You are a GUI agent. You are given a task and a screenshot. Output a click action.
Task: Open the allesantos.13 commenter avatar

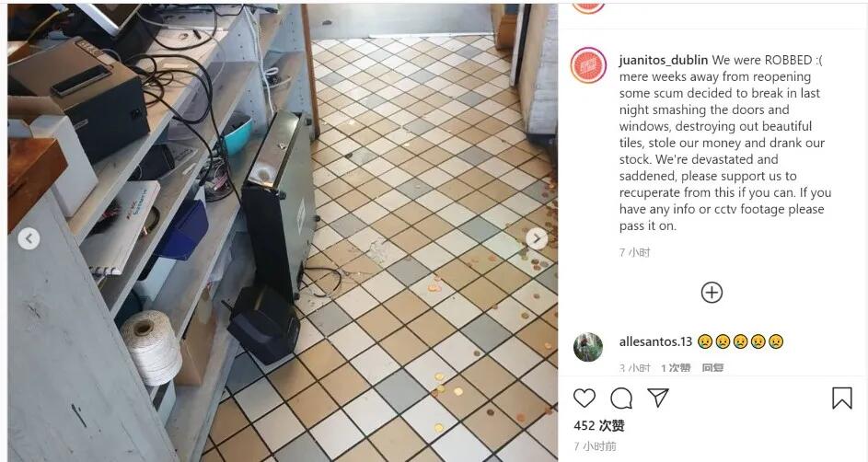(588, 347)
